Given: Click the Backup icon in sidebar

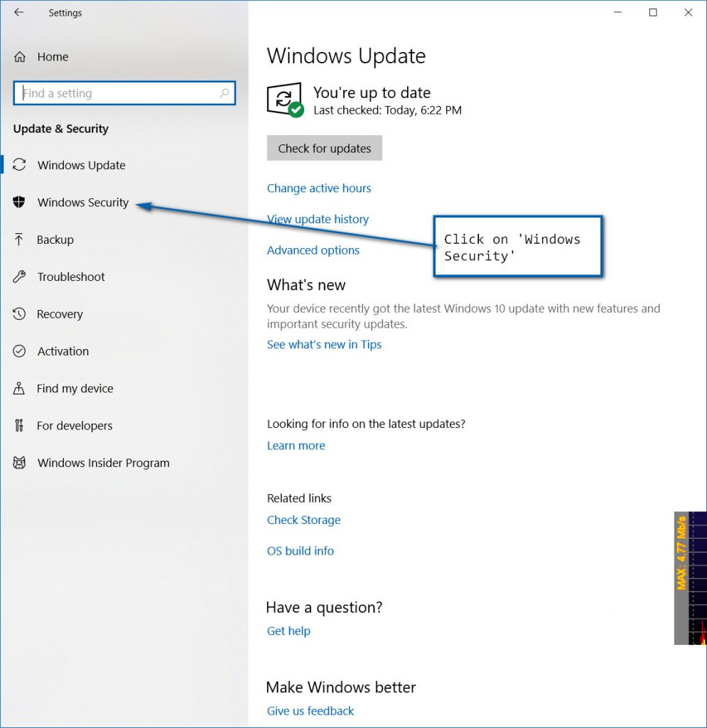Looking at the screenshot, I should [x=19, y=240].
